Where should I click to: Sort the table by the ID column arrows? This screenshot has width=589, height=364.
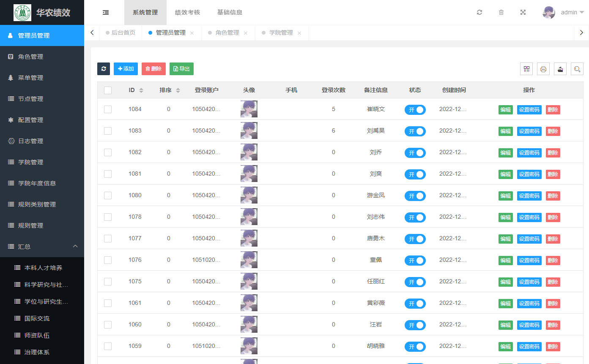pyautogui.click(x=141, y=90)
